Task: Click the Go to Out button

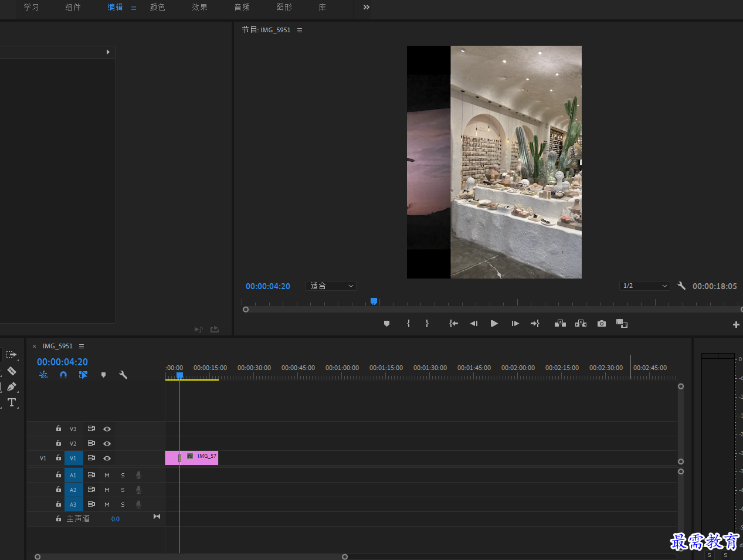Action: (535, 324)
